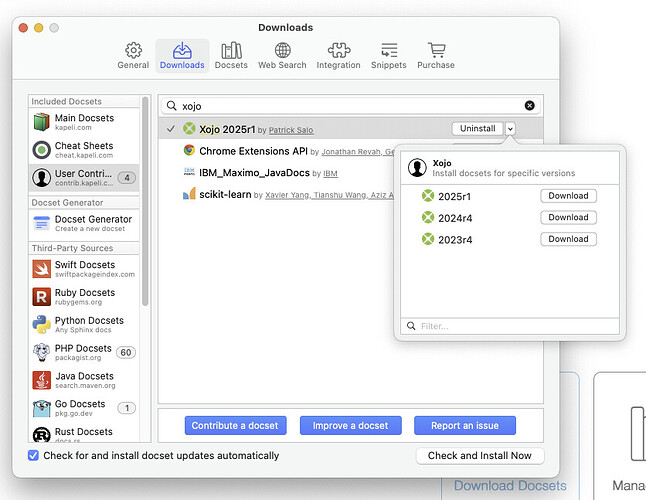The image size is (646, 500).
Task: Click the Docset Generator 'Create a new docset' text
Action: (90, 229)
